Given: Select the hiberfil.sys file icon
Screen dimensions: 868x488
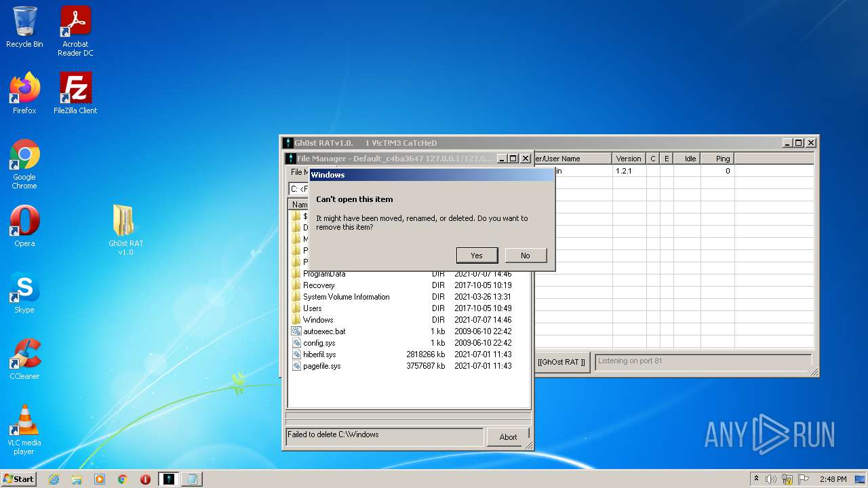Looking at the screenshot, I should [x=296, y=354].
